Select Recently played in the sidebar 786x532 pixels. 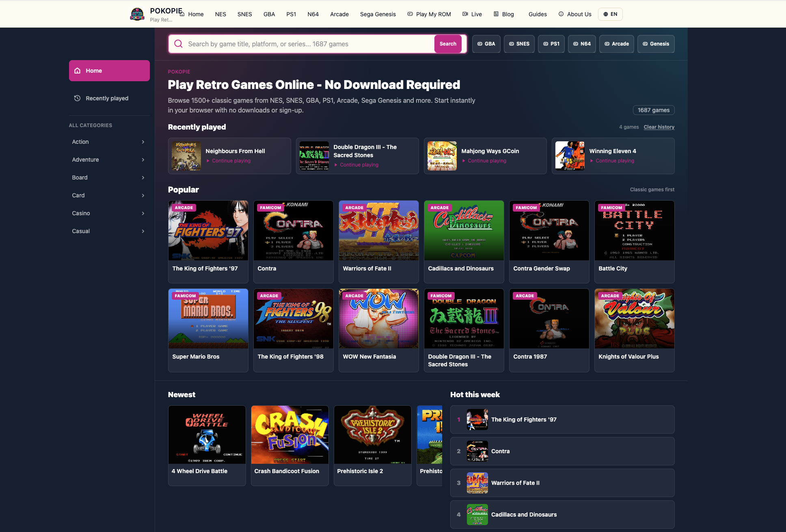click(109, 98)
